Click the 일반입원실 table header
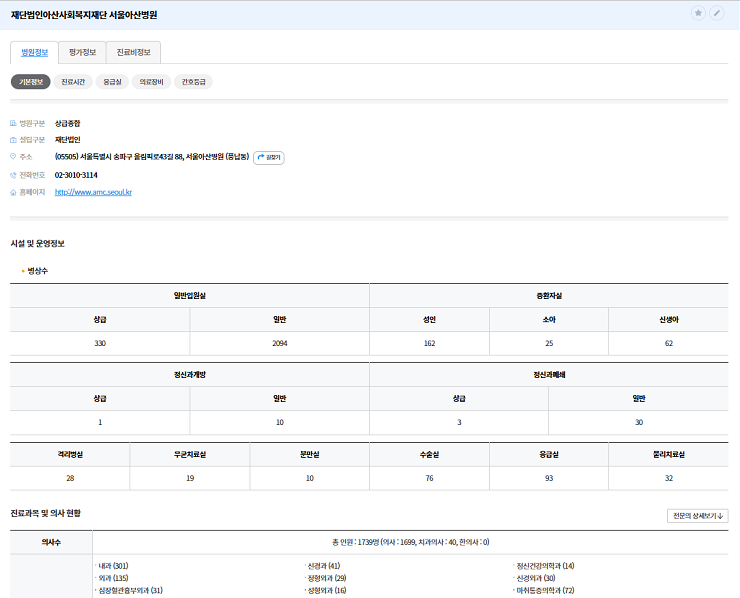Viewport: 740px width, 598px height. (x=190, y=295)
